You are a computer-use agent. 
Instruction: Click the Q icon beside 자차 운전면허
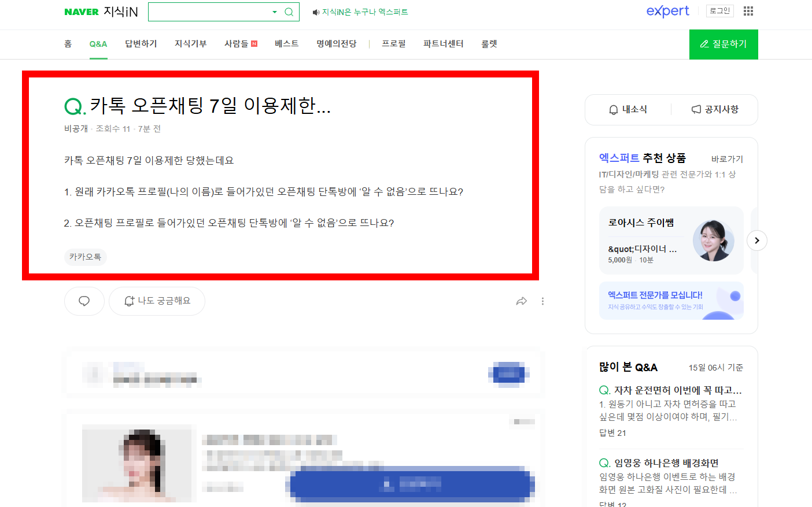coord(605,390)
